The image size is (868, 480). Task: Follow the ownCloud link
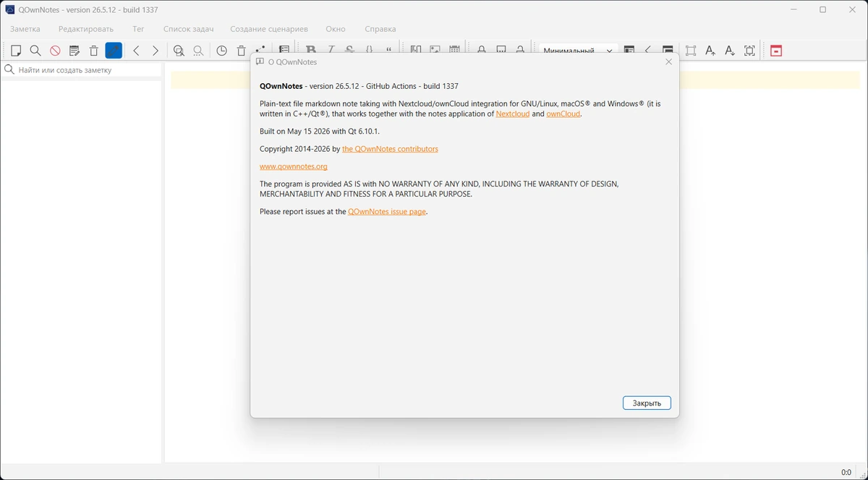click(563, 113)
